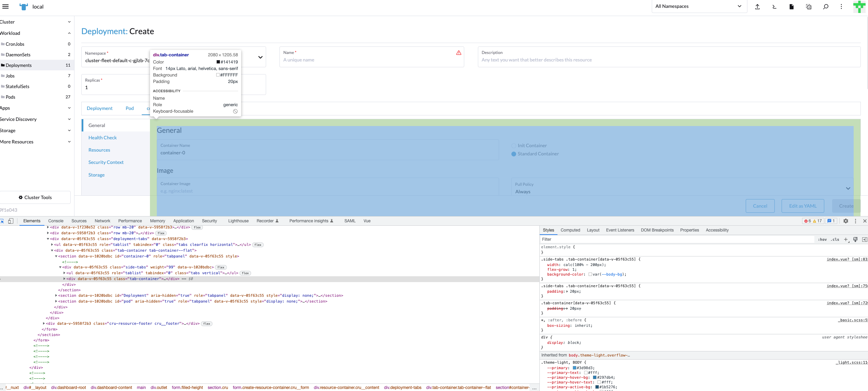Viewport: 868px width, 391px height.
Task: Expand the Pull Policy dropdown
Action: pos(848,188)
